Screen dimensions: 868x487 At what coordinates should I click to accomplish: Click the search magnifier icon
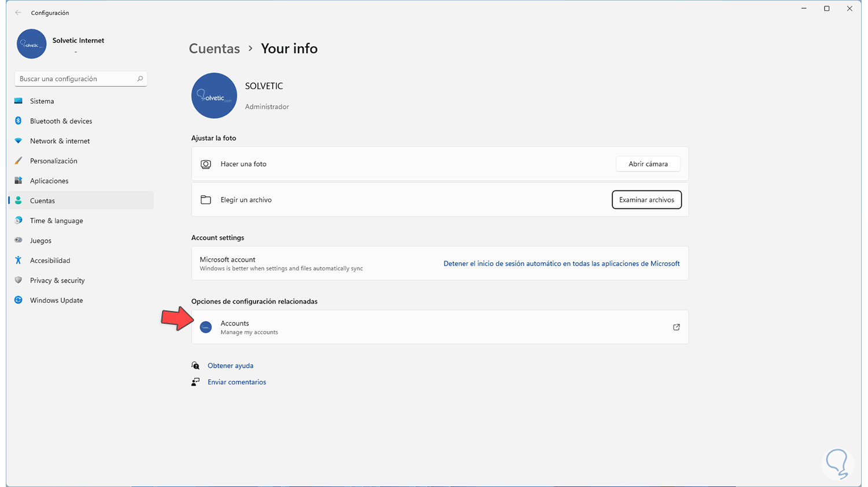140,79
